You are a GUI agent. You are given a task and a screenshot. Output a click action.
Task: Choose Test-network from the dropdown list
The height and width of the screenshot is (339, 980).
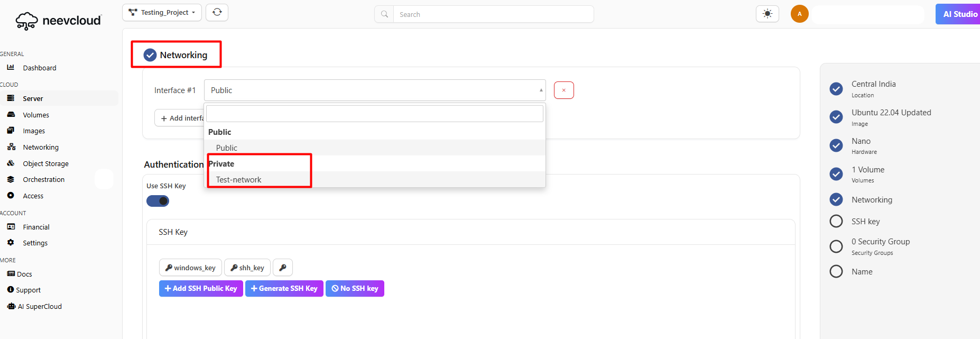239,180
